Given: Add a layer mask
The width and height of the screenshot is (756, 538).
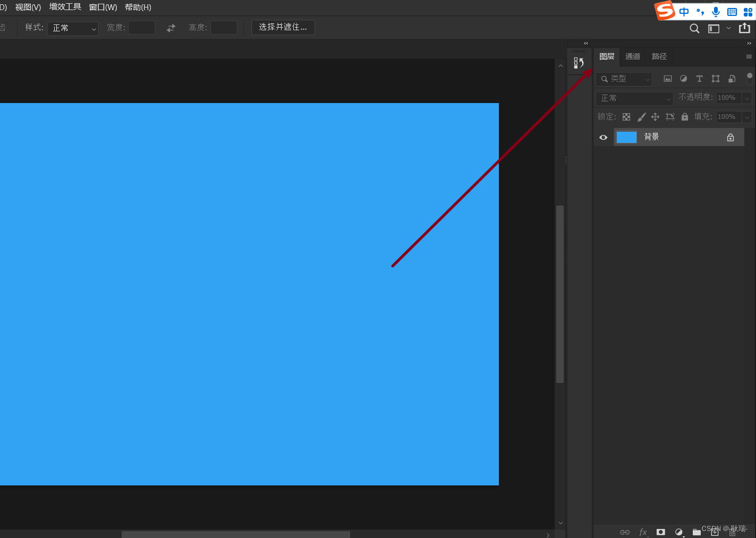Looking at the screenshot, I should coord(661,532).
